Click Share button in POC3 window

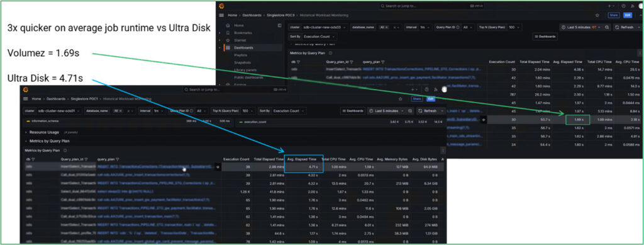point(614,15)
